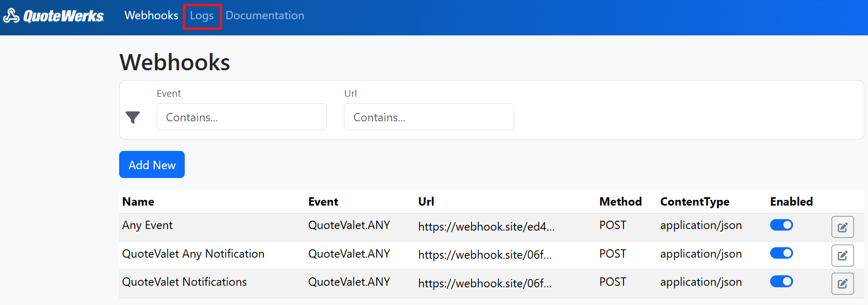The height and width of the screenshot is (305, 868).
Task: Click the Method column header
Action: pyautogui.click(x=620, y=202)
